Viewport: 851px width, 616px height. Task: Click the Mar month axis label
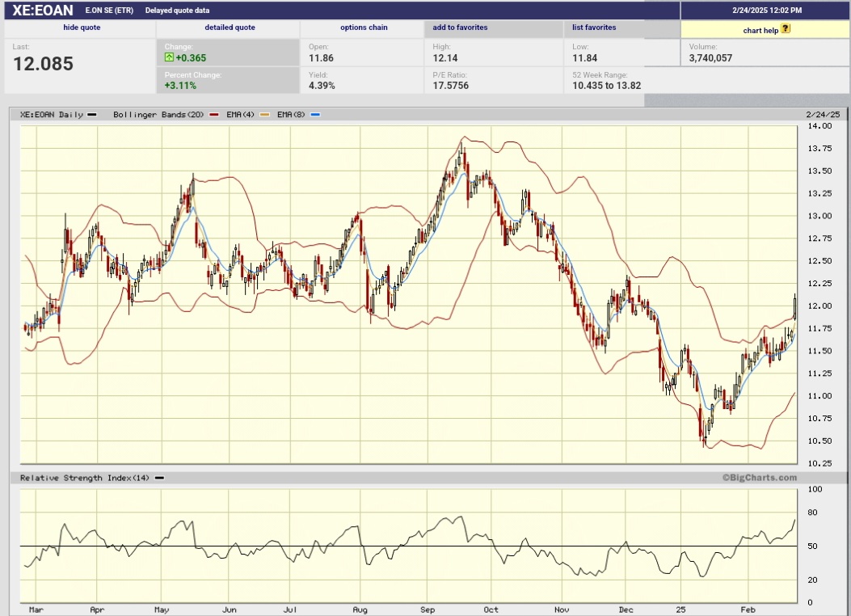pos(36,610)
